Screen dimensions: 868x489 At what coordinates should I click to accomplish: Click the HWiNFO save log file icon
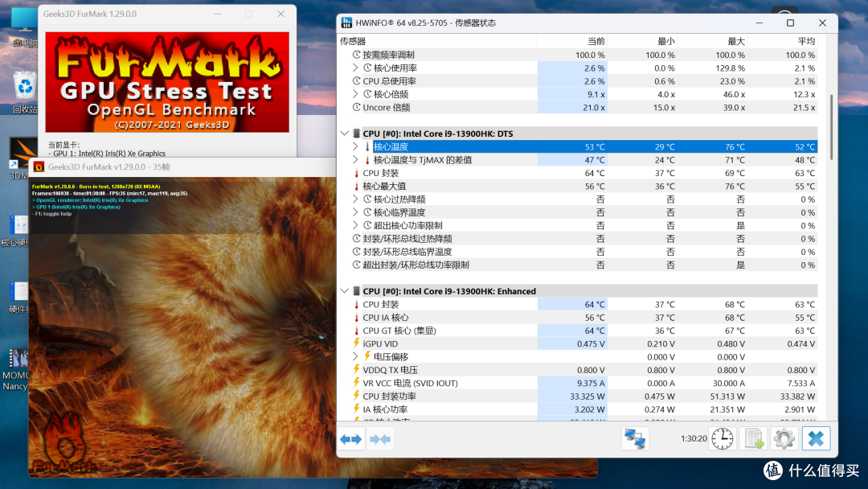pyautogui.click(x=753, y=438)
